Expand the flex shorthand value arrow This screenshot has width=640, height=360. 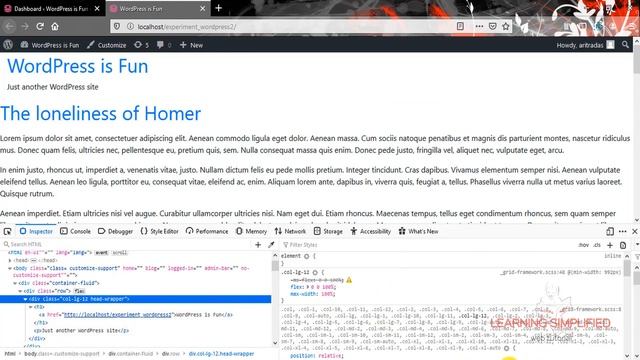pyautogui.click(x=307, y=287)
